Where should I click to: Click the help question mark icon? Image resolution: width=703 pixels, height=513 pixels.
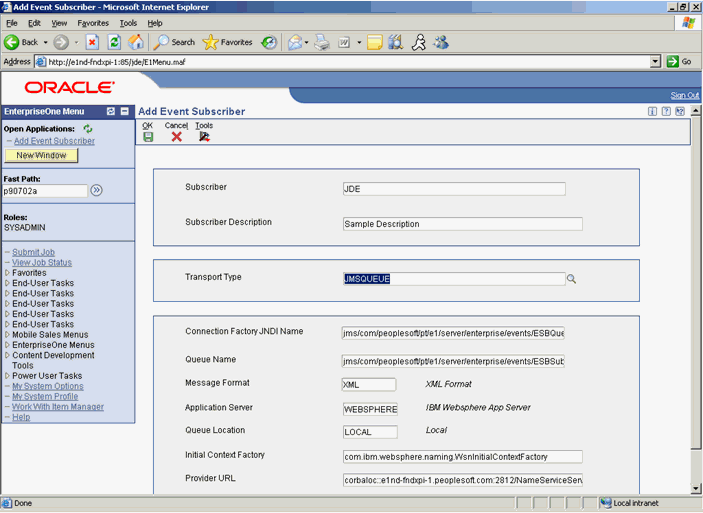click(x=666, y=112)
